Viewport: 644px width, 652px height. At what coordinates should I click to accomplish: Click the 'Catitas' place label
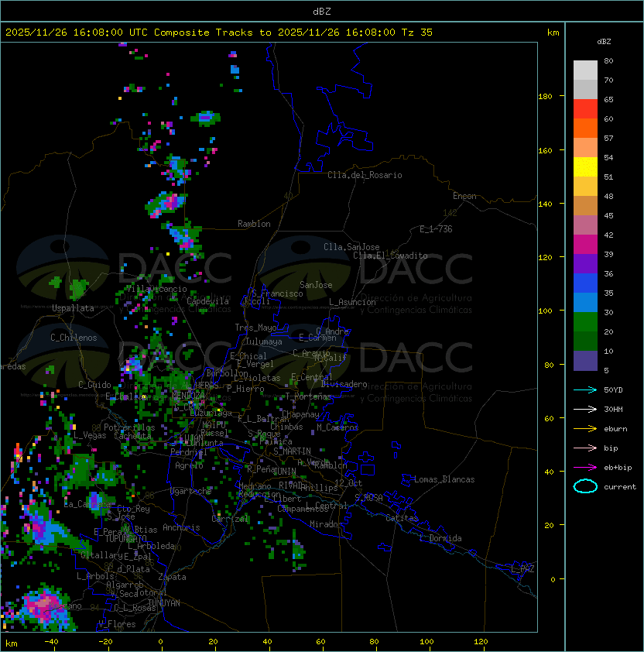point(402,518)
